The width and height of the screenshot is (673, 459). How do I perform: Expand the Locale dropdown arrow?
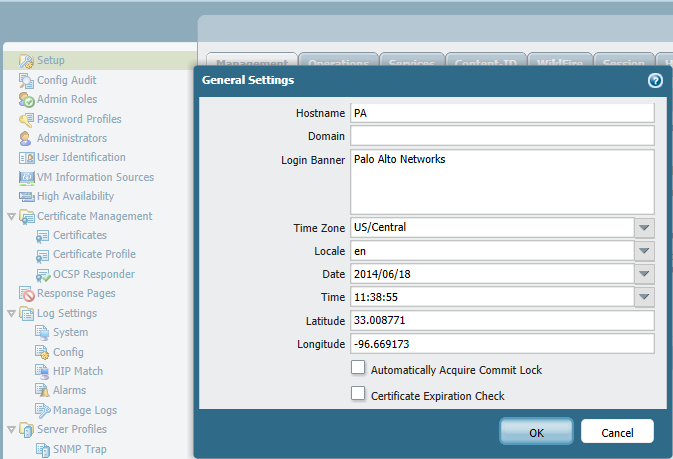click(645, 251)
